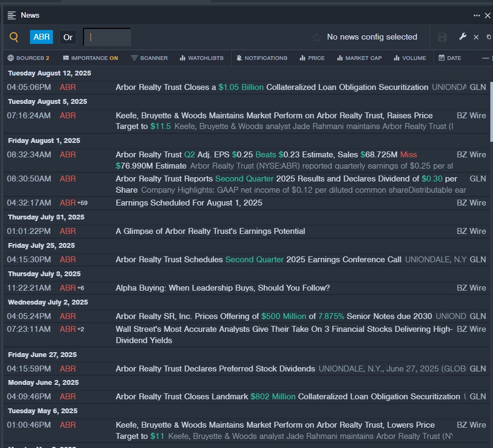Click the 'Tuesday May 6, 2025' date header
The image size is (493, 448).
coord(43,411)
